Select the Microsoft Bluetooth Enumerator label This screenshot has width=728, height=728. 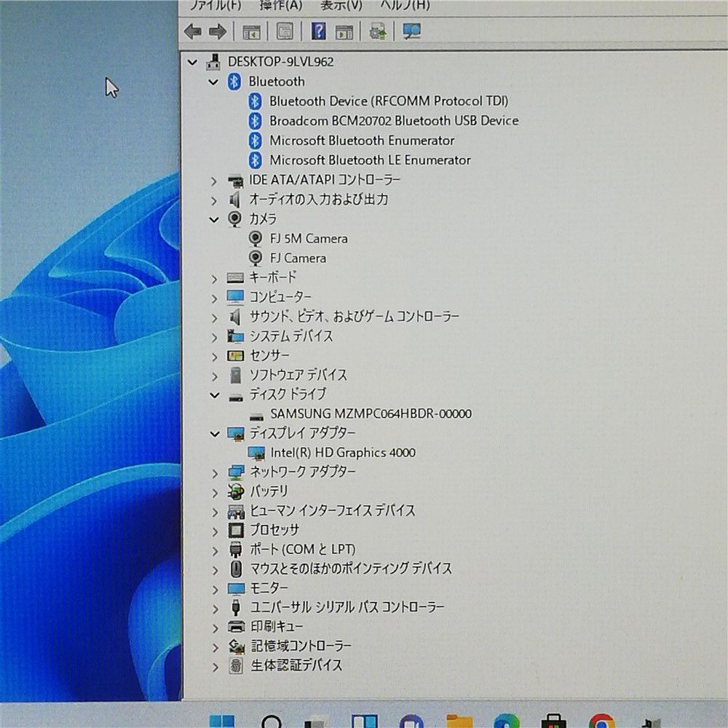(362, 141)
